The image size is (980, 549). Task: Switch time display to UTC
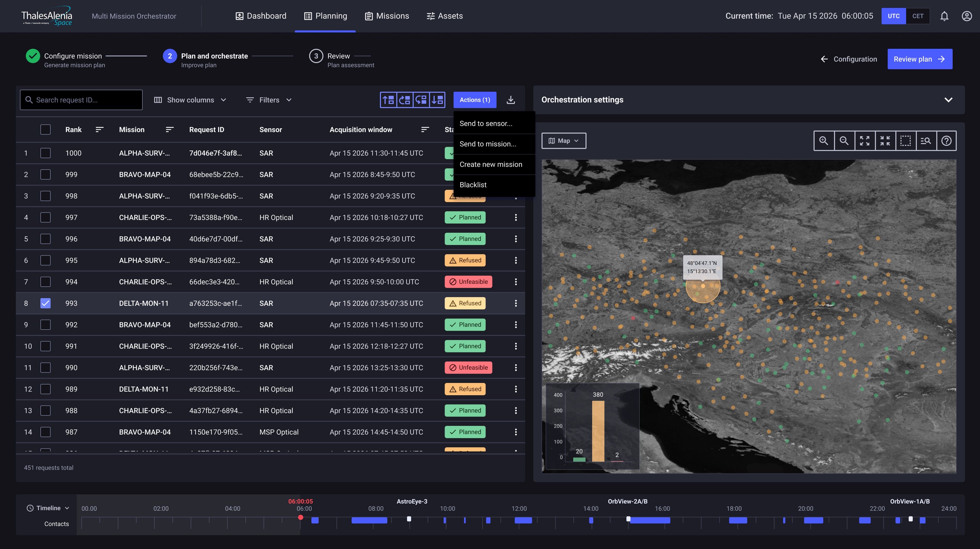click(894, 16)
